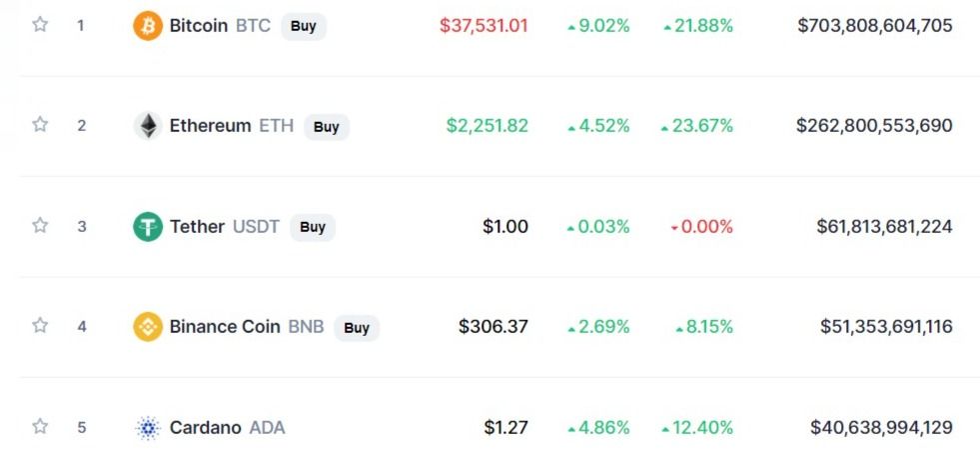Open the Binance Coin details link
Viewport: 980px width, 461px height.
tap(225, 327)
